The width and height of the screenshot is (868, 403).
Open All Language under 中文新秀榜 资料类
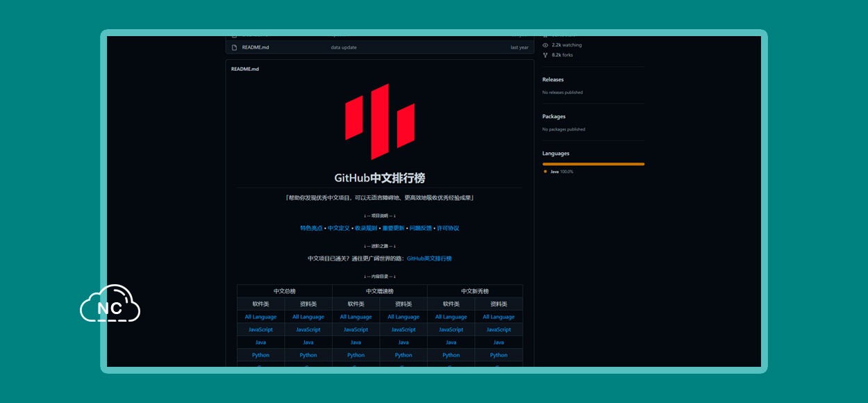pyautogui.click(x=499, y=317)
